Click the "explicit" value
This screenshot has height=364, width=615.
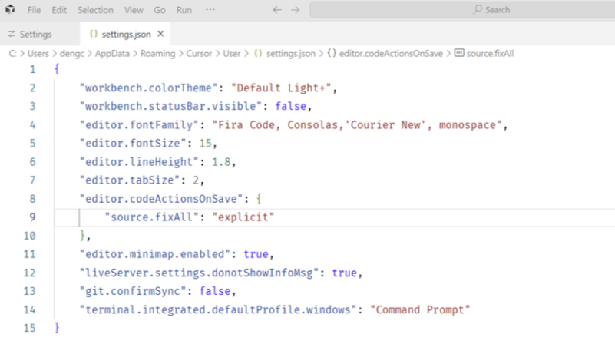[243, 217]
